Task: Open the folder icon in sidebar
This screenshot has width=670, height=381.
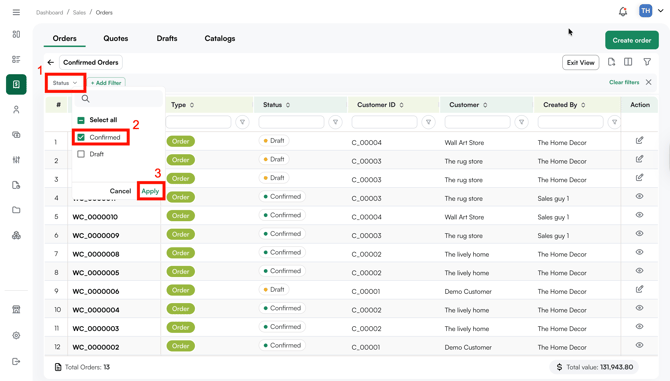Action: point(16,210)
